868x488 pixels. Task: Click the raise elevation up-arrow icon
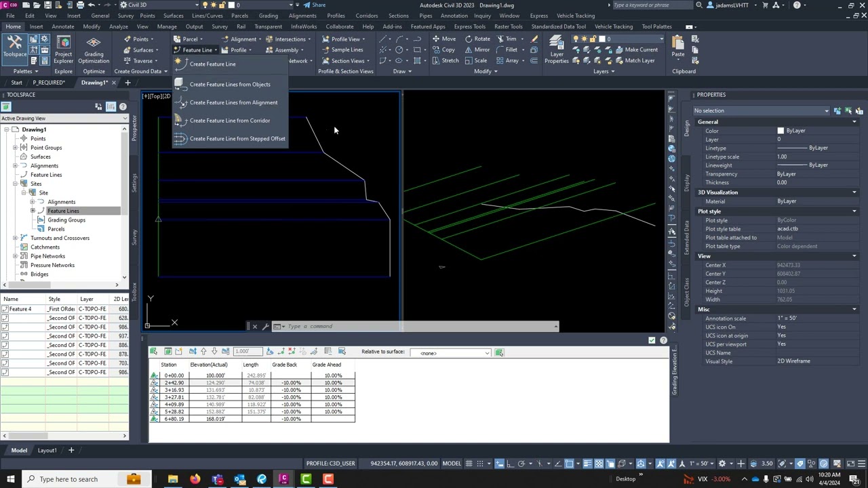pos(203,351)
